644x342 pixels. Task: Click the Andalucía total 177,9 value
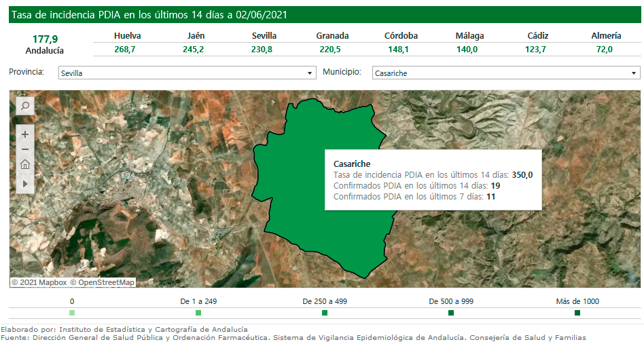(45, 39)
